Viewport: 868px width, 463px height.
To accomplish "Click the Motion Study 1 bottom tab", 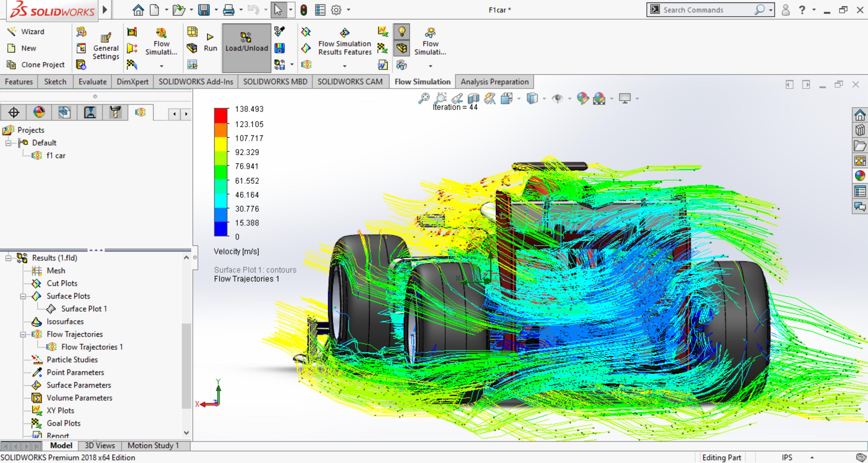I will pyautogui.click(x=153, y=445).
